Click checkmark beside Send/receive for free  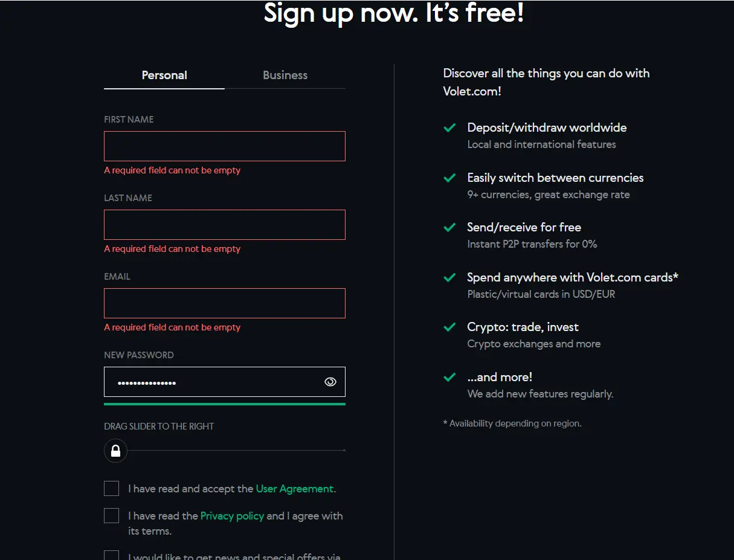pyautogui.click(x=449, y=228)
